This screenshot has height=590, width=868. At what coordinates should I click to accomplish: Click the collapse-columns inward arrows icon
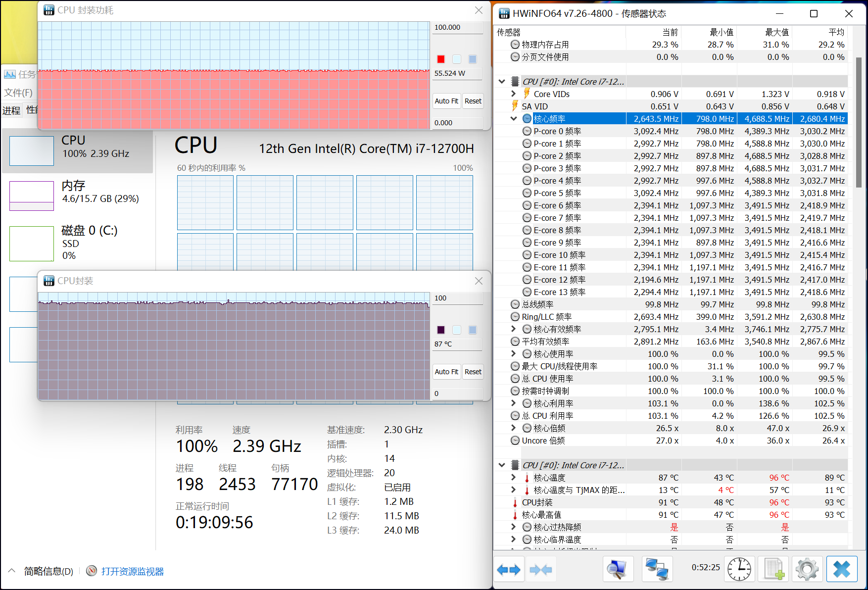tap(540, 570)
